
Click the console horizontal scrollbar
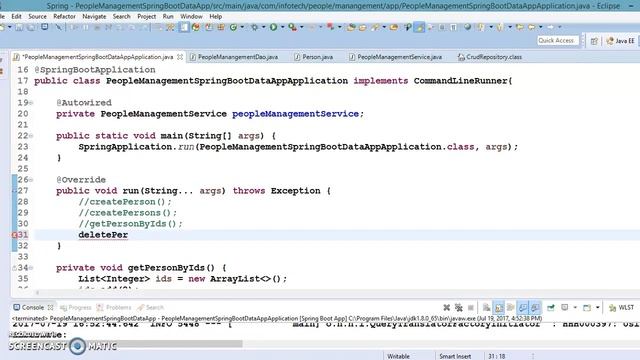coord(126,344)
